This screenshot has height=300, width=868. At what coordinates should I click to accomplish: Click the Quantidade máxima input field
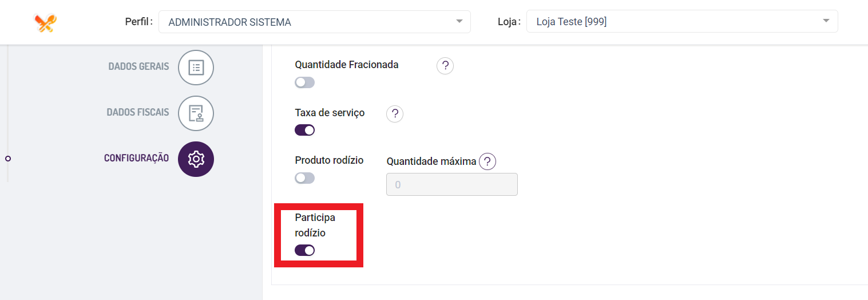[x=451, y=184]
